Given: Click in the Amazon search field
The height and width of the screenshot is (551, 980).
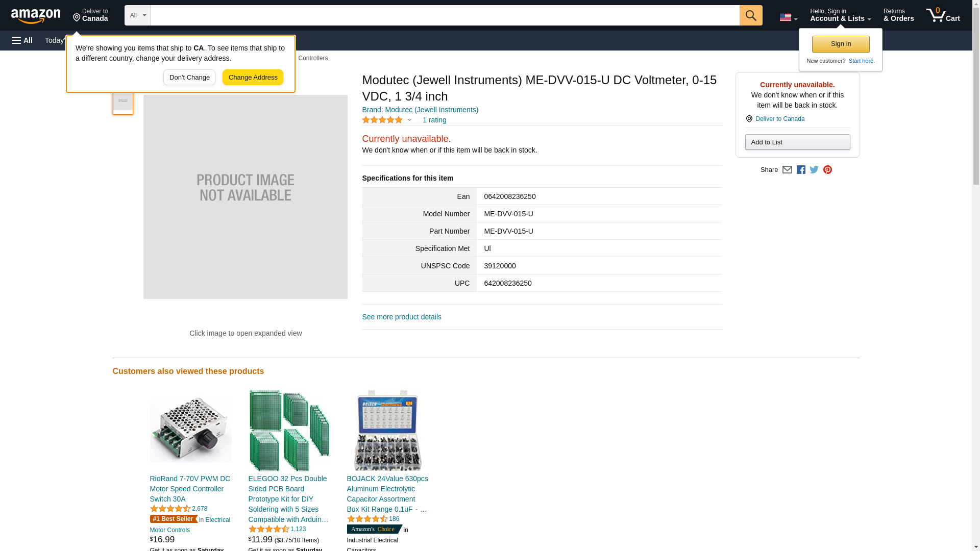Looking at the screenshot, I should (x=444, y=15).
